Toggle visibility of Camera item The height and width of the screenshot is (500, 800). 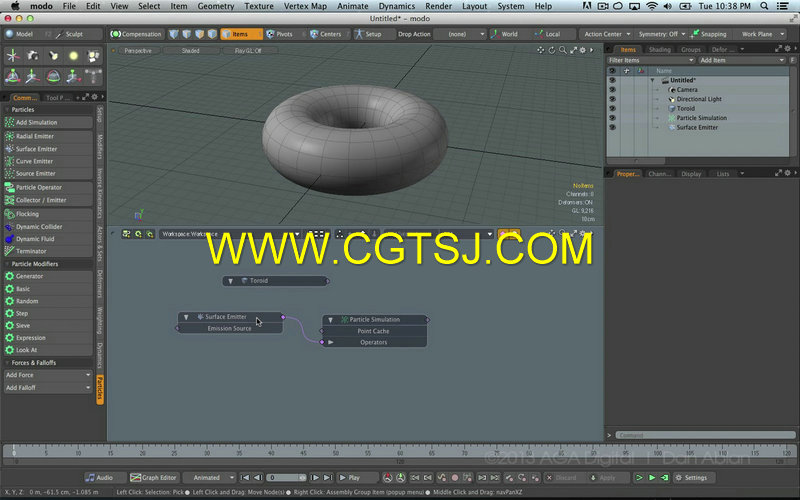pos(612,90)
